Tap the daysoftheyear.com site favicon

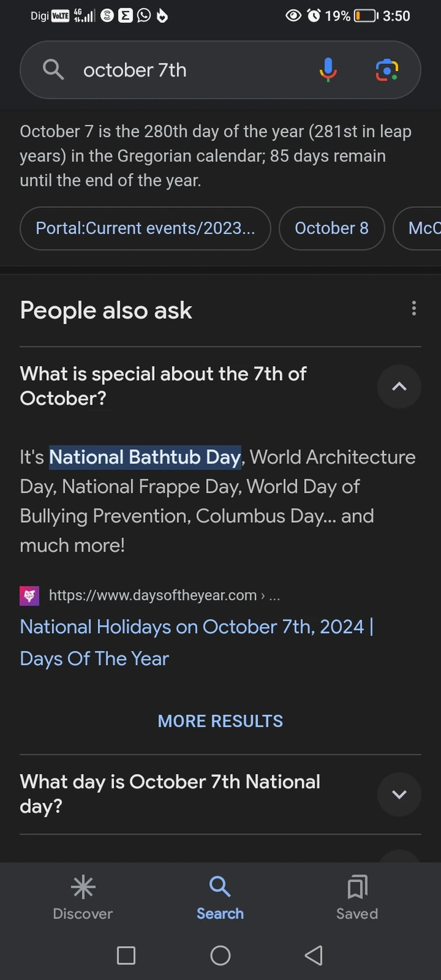tap(29, 596)
